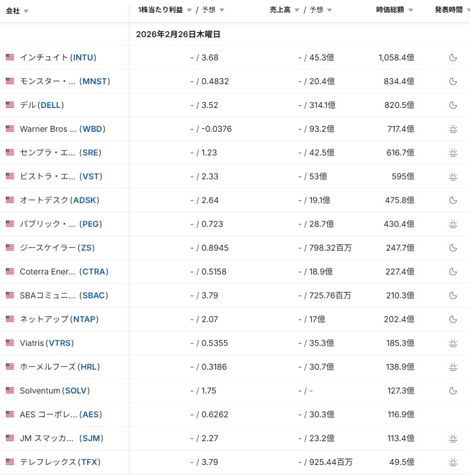
Task: Click the US flag beside Dell
Action: [x=10, y=105]
